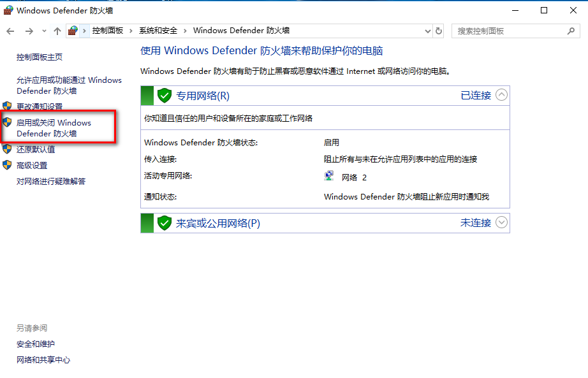588x378 pixels.
Task: Select 控制面板 in the breadcrumb path
Action: point(108,31)
